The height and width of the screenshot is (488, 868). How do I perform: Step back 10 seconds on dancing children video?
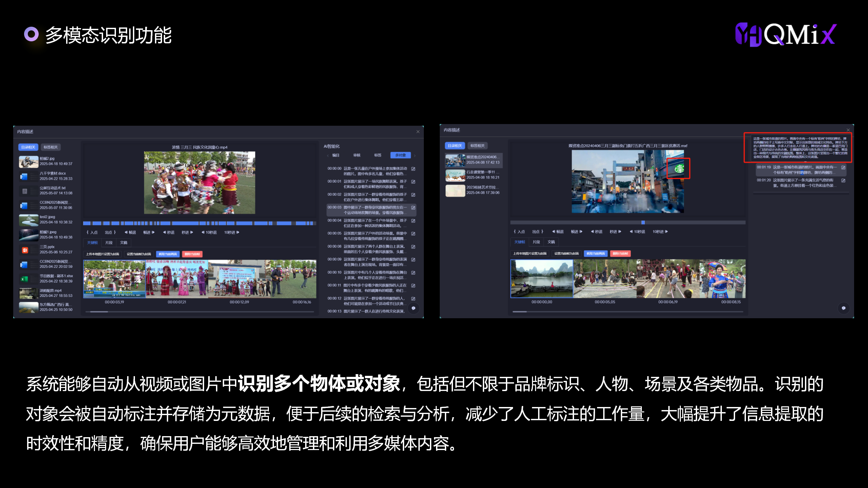tap(209, 232)
